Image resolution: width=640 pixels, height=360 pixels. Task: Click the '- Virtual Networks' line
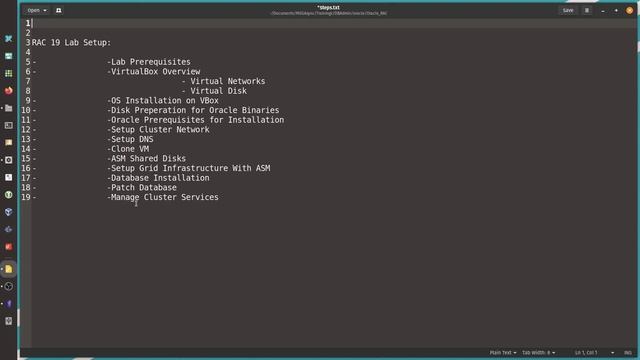pos(223,81)
